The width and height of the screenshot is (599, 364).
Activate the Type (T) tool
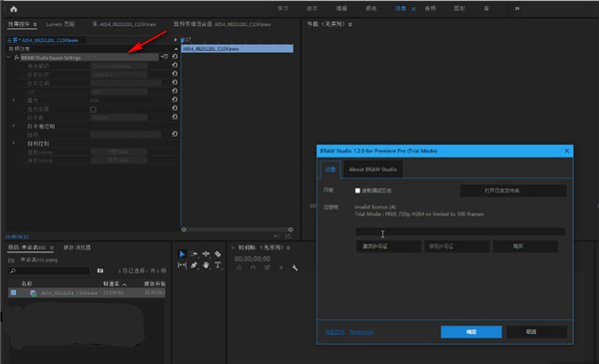(218, 265)
